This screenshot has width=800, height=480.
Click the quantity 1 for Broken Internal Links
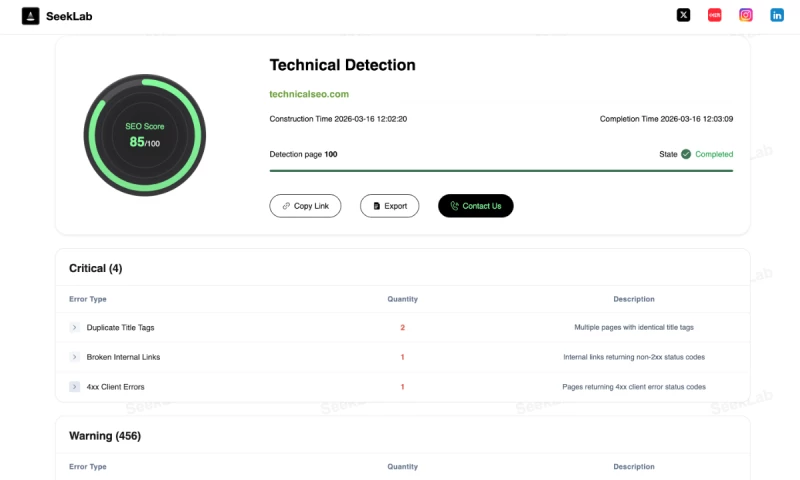(403, 357)
